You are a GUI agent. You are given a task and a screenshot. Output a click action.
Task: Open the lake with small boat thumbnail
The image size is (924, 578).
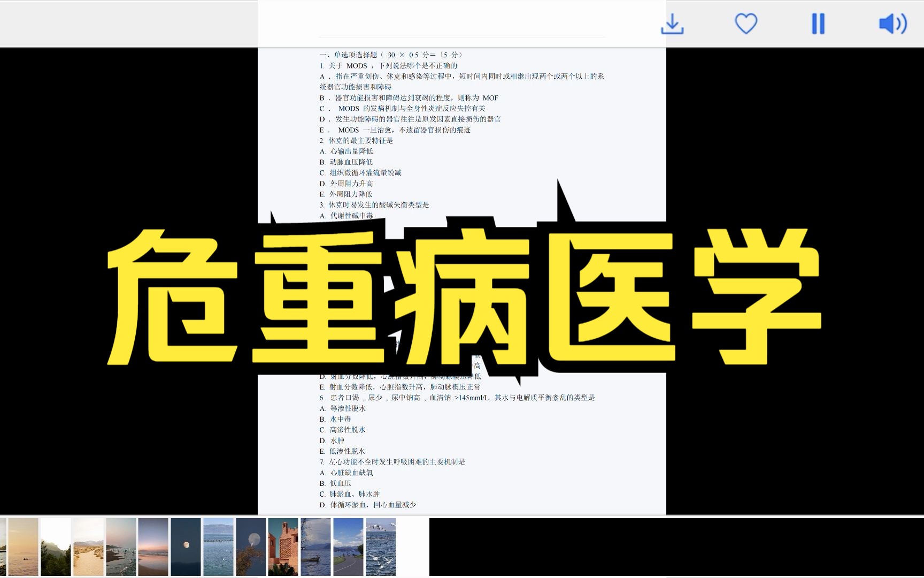point(315,546)
